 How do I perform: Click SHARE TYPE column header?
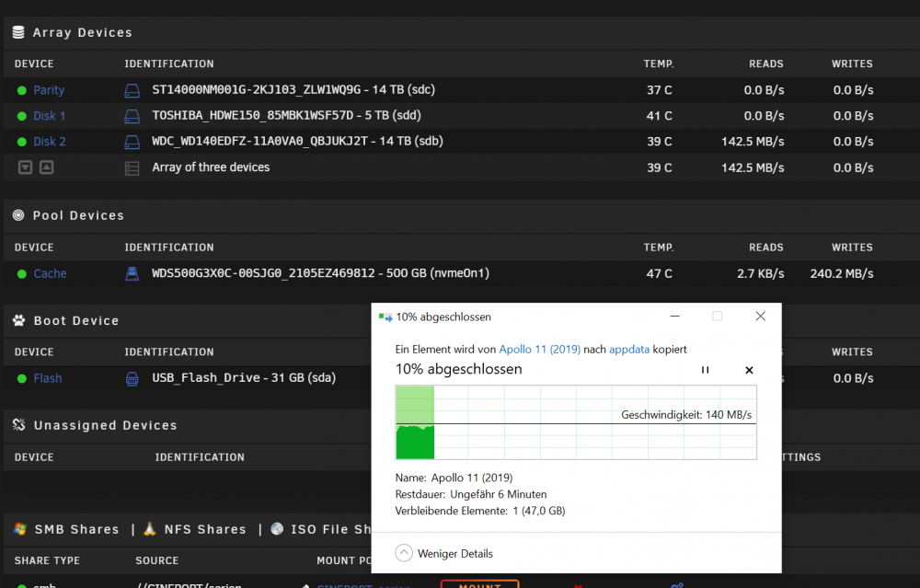47,560
